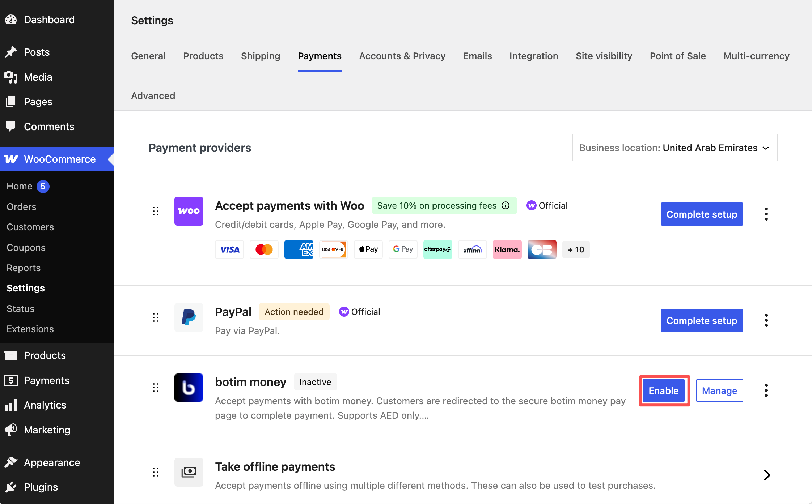This screenshot has height=504, width=812.
Task: Click Complete setup for PayPal
Action: tap(702, 320)
